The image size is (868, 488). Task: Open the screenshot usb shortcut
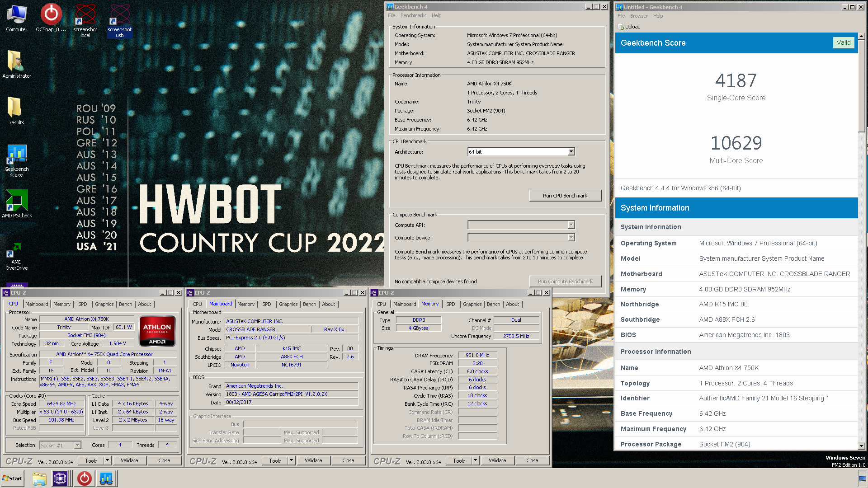[120, 21]
